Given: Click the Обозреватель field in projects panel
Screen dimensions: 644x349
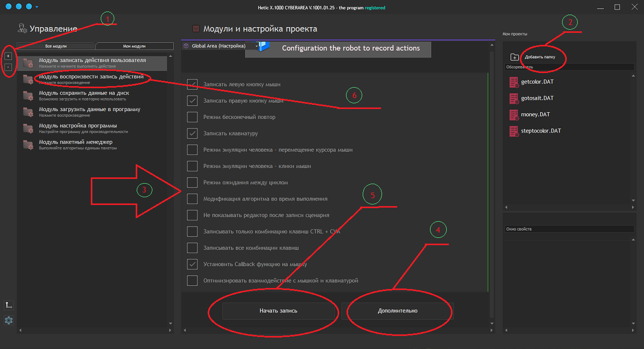Looking at the screenshot, I should (x=569, y=67).
